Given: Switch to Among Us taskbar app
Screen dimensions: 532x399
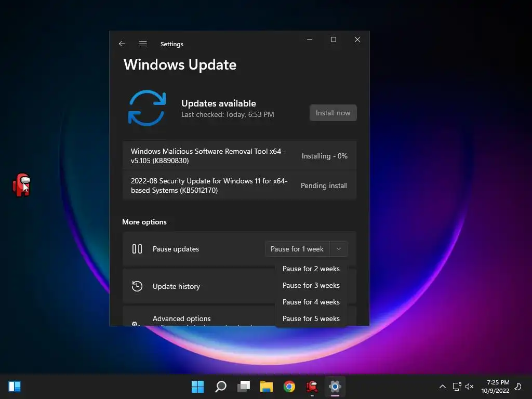Looking at the screenshot, I should pos(312,387).
